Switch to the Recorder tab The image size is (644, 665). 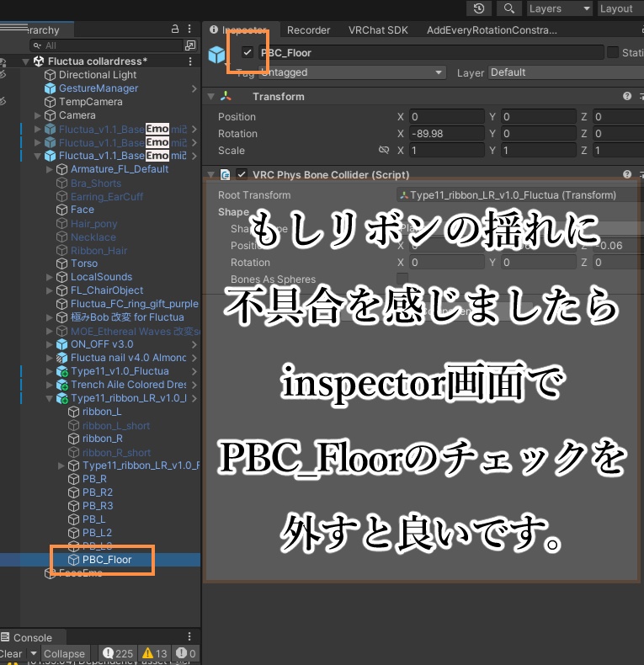(x=308, y=30)
